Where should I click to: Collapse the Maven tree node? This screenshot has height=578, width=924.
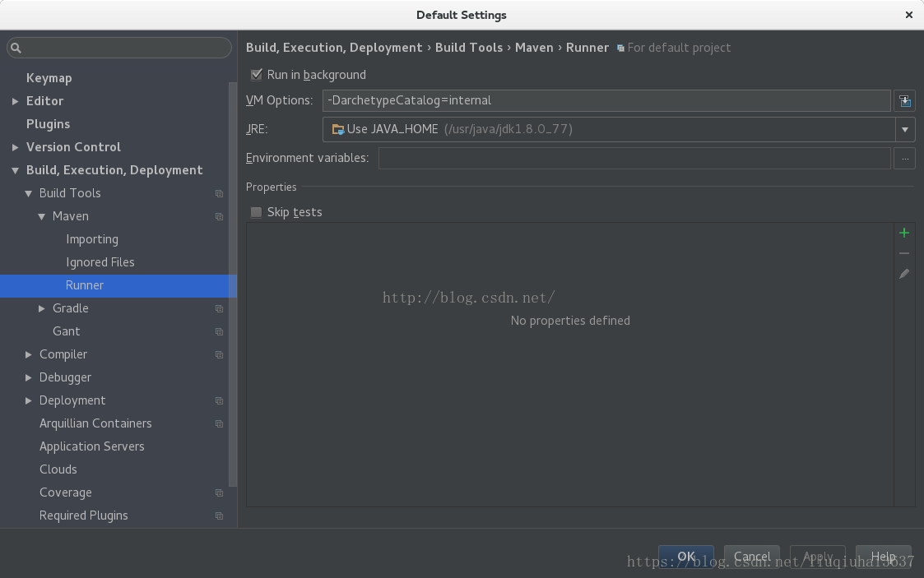coord(42,216)
